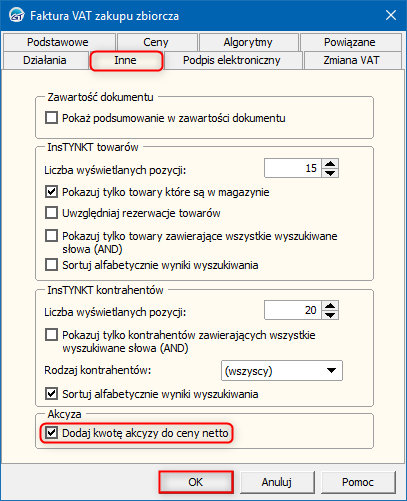Enable Uwzględniaj rezerwacje towarów checkbox
Screen dimensions: 407x501
(51, 213)
